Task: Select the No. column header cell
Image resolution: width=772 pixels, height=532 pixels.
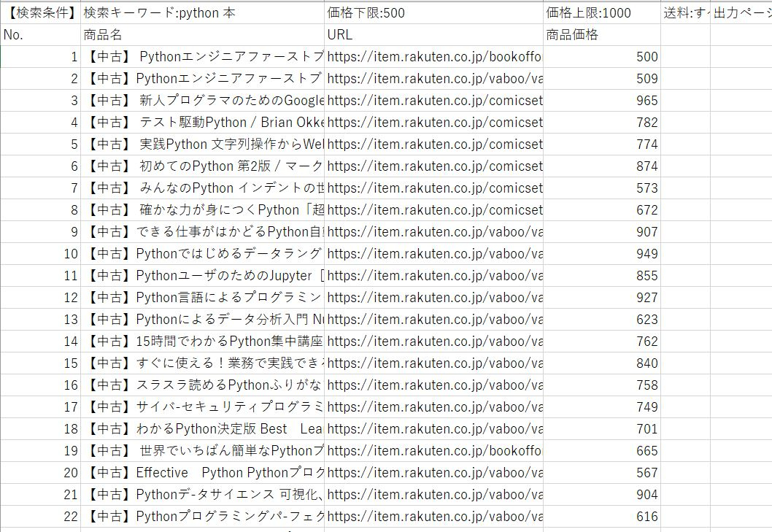Action: click(40, 34)
